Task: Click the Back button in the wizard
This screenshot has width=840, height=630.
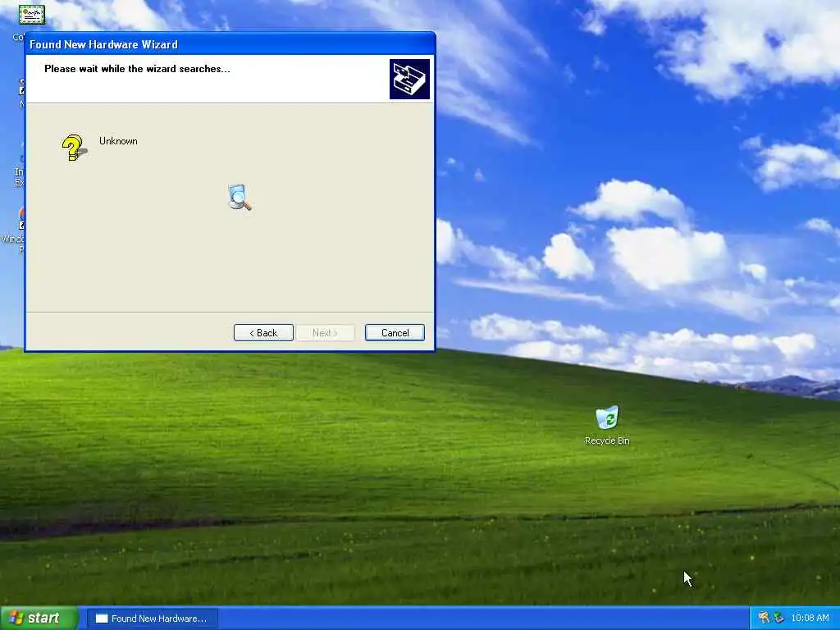Action: (263, 333)
